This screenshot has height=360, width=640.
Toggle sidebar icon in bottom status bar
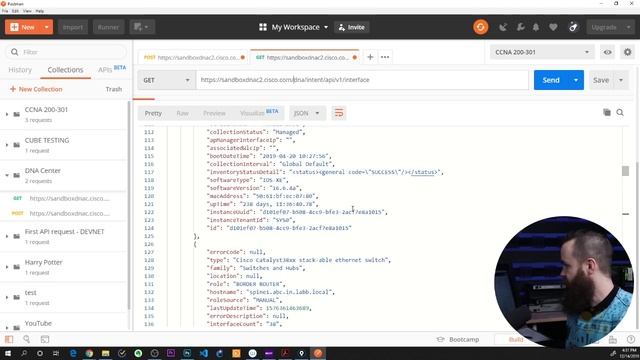[x=9, y=339]
